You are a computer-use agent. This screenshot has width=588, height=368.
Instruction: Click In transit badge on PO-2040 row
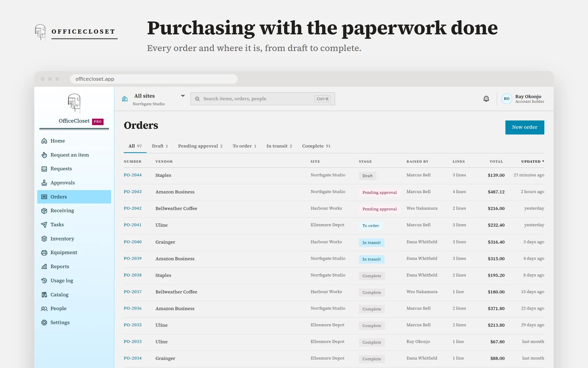click(x=372, y=243)
